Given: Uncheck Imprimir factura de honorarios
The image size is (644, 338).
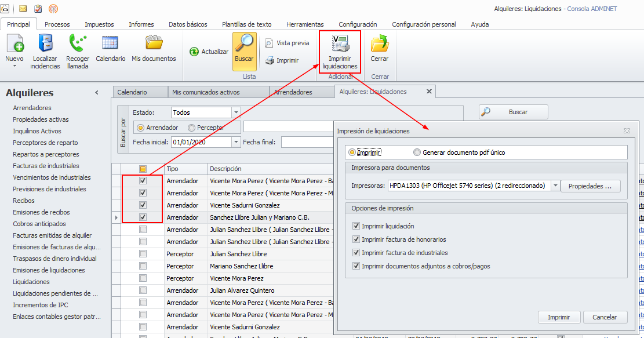Looking at the screenshot, I should (x=356, y=239).
